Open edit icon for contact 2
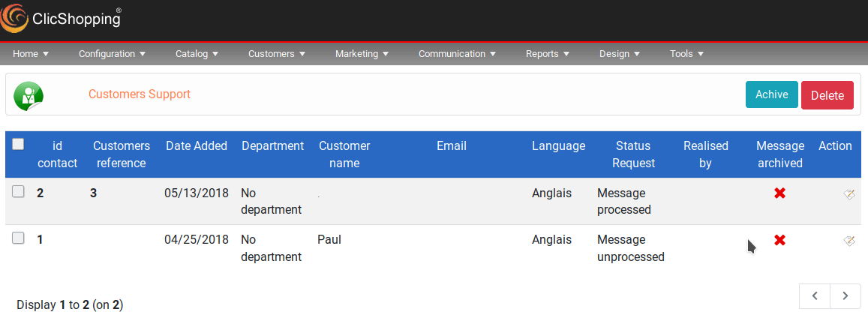868x324 pixels. 848,193
